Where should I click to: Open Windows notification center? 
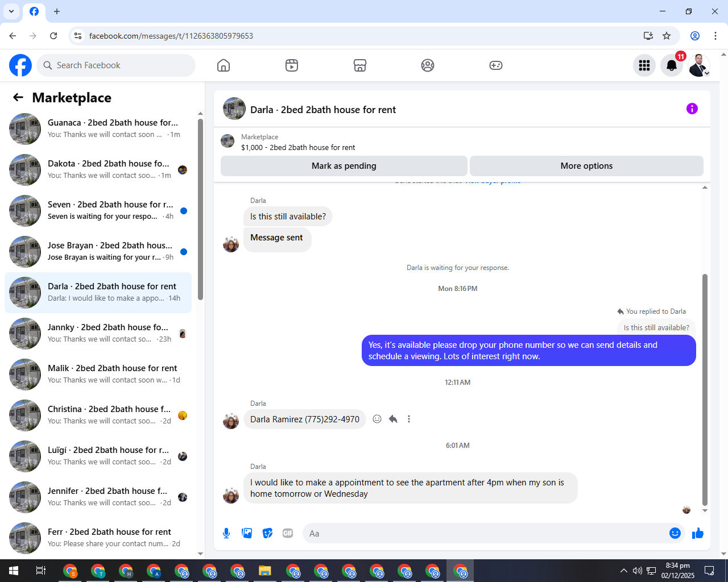click(709, 571)
